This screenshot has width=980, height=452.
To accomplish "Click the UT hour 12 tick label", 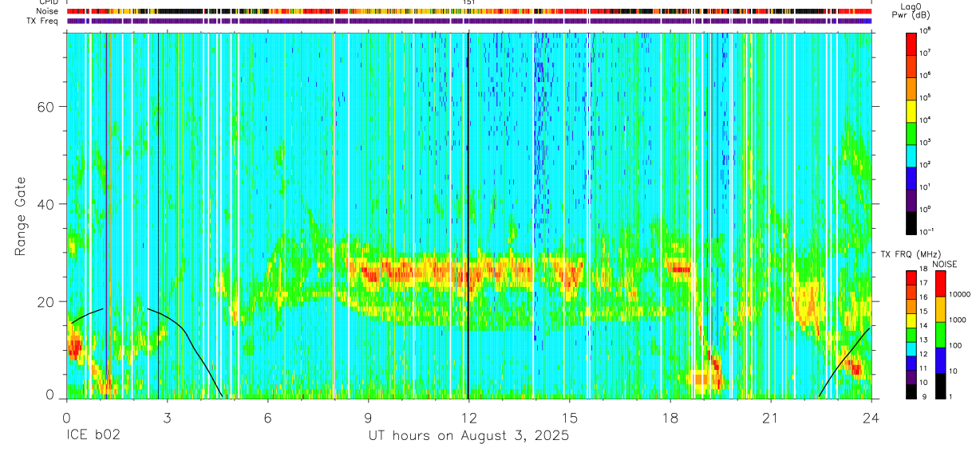I will (468, 417).
